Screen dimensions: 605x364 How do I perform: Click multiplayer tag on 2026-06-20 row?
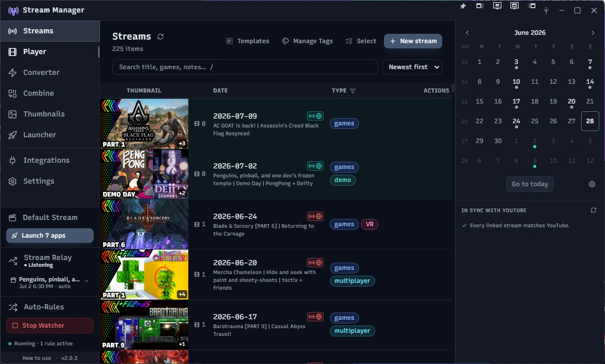coord(352,281)
